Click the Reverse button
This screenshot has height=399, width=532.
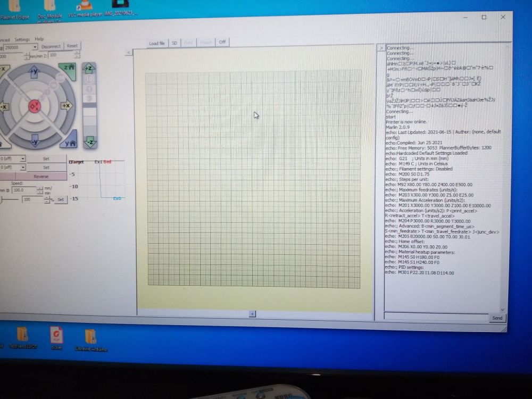[41, 177]
